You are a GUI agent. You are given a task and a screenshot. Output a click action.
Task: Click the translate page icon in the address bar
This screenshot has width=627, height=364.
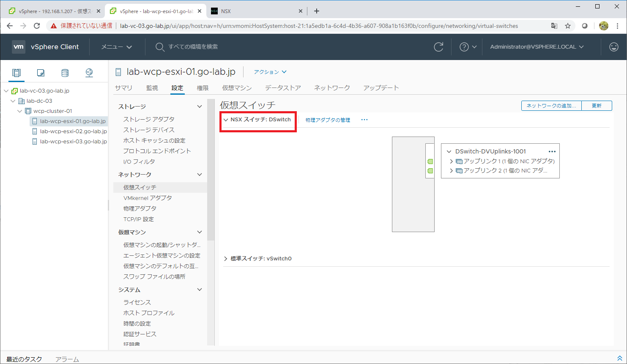[x=554, y=26]
